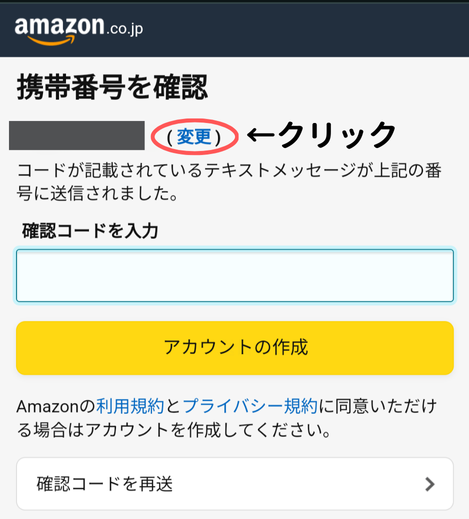This screenshot has height=519, width=469.
Task: Click the 変更 link next to the phone number
Action: coord(194,137)
